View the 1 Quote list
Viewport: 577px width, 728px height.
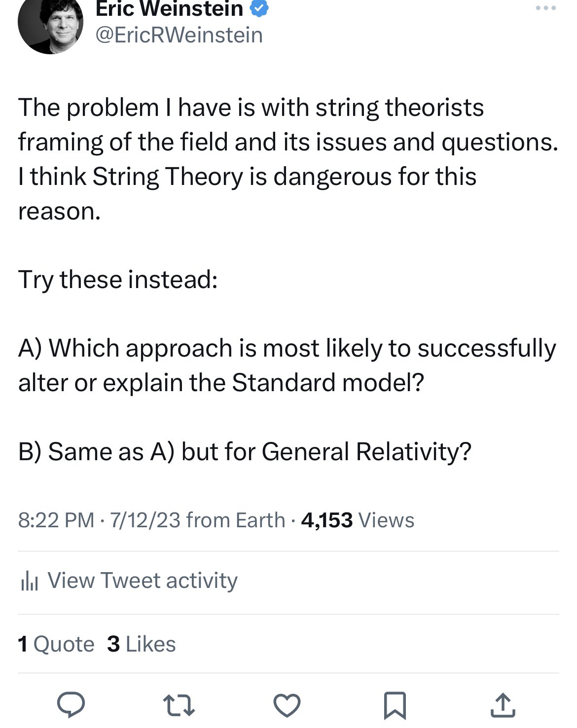56,644
